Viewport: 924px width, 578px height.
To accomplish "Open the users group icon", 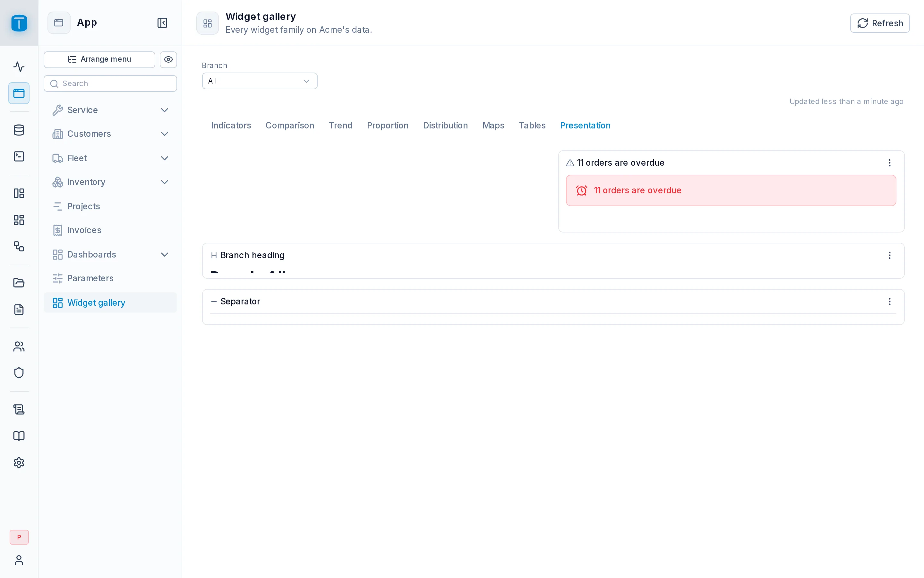I will point(19,346).
